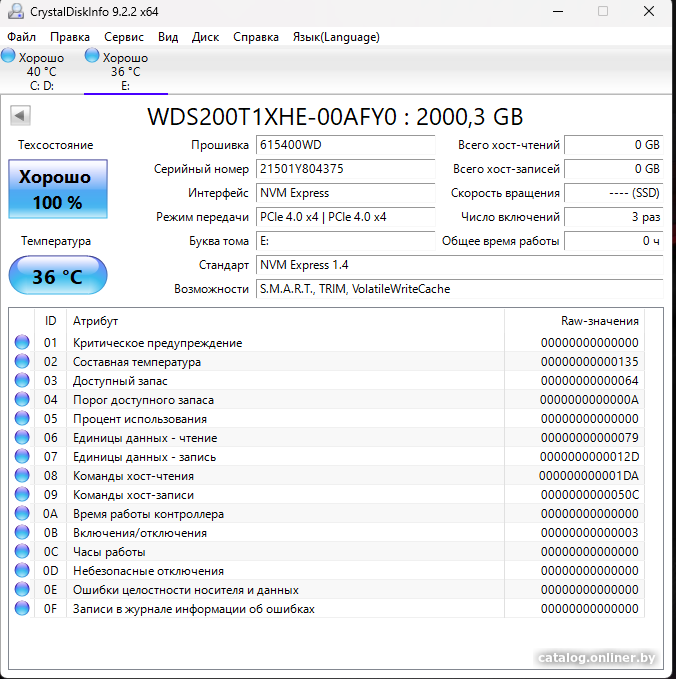676x679 pixels.
Task: Click the Всего хост-записей value 0 GB
Action: [614, 169]
